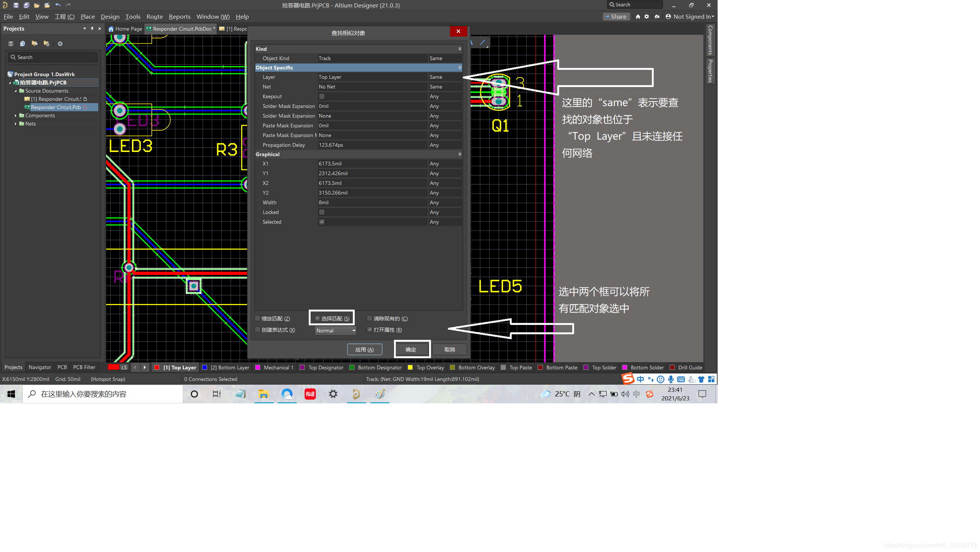The image size is (980, 552).
Task: Open the Normal dropdown in dialog
Action: [x=335, y=331]
